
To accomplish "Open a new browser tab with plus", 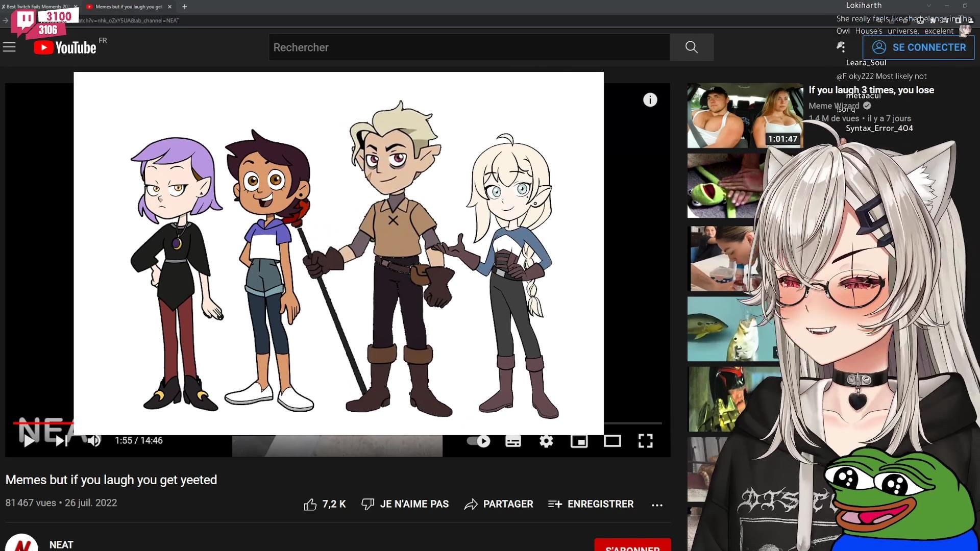I will click(x=185, y=7).
